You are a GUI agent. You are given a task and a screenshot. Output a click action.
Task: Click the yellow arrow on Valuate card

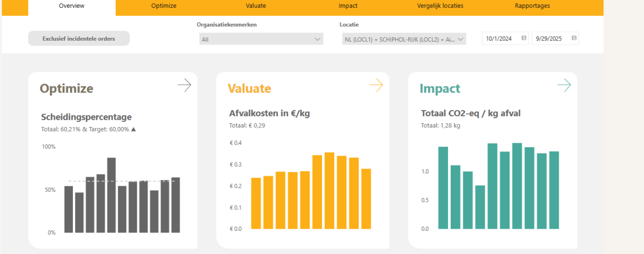(x=376, y=85)
